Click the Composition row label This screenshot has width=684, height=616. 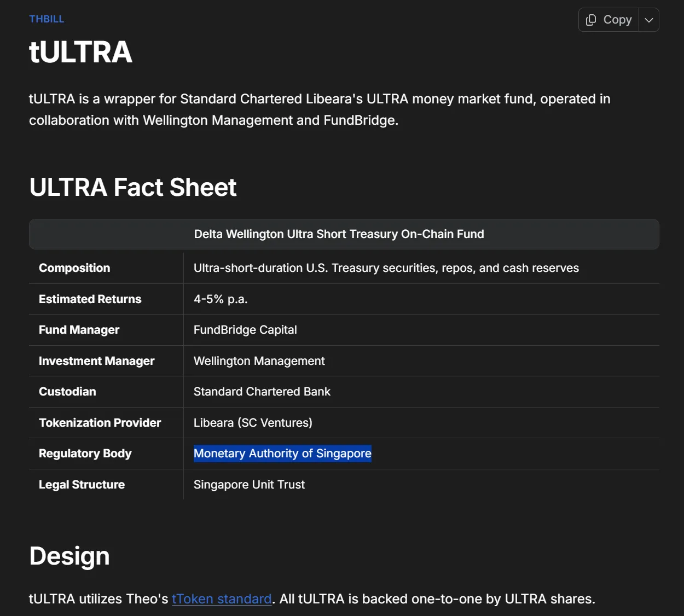click(74, 268)
